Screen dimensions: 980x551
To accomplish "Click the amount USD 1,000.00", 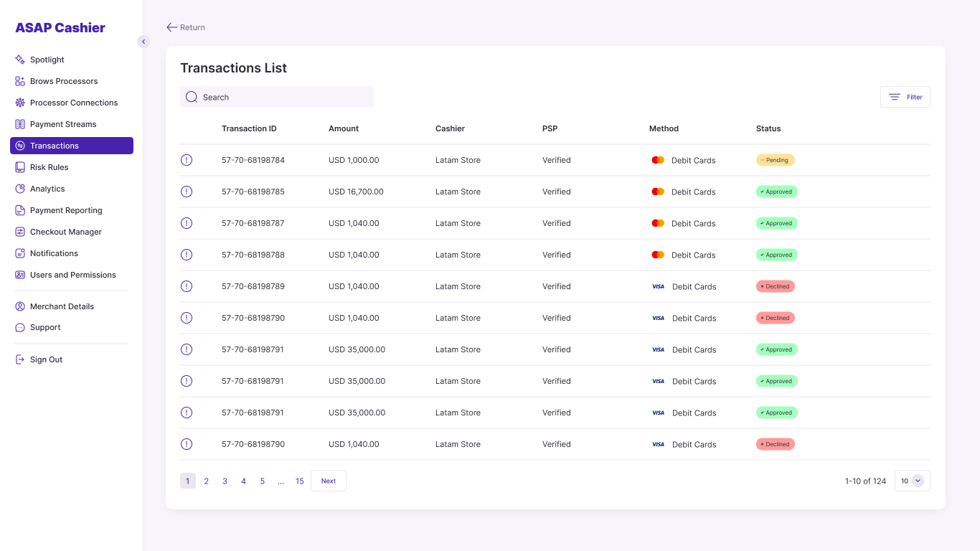I will tap(354, 160).
